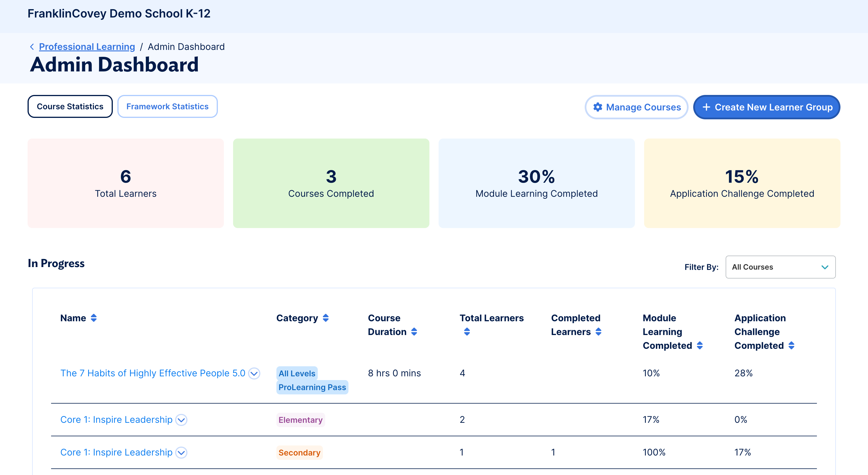The height and width of the screenshot is (475, 868).
Task: Sort the table by Category
Action: click(325, 318)
